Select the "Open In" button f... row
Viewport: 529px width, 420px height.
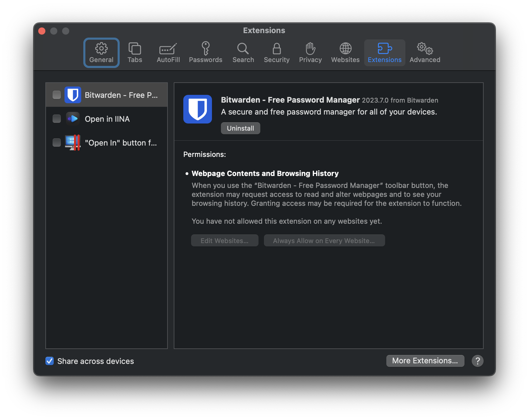click(107, 143)
